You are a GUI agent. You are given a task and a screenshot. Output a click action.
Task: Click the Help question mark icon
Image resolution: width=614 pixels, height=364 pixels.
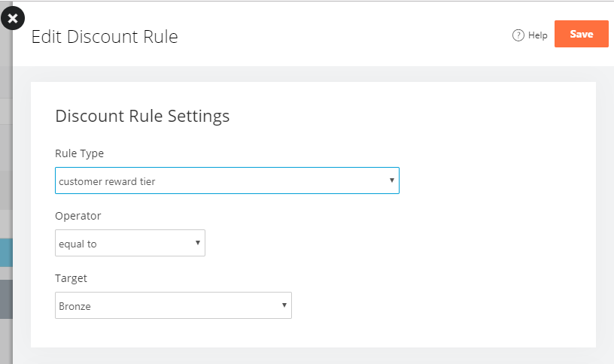pos(518,35)
